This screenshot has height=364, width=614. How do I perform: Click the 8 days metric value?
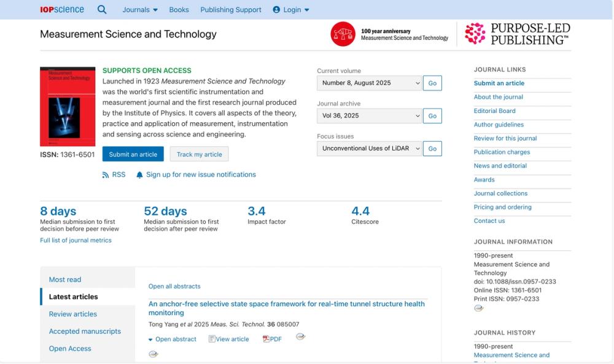(58, 211)
